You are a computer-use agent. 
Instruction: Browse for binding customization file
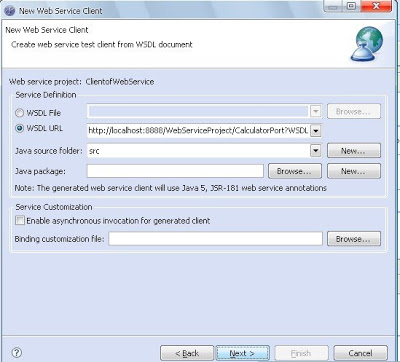354,239
